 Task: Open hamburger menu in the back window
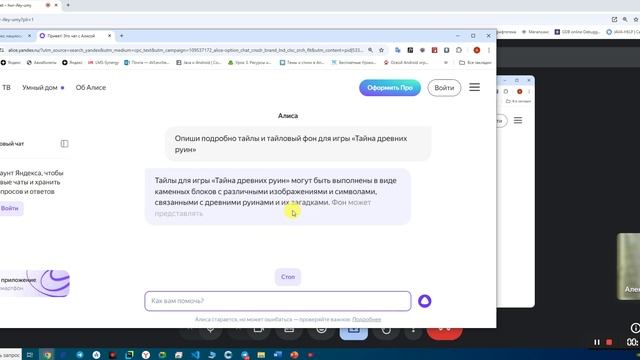pos(518,120)
